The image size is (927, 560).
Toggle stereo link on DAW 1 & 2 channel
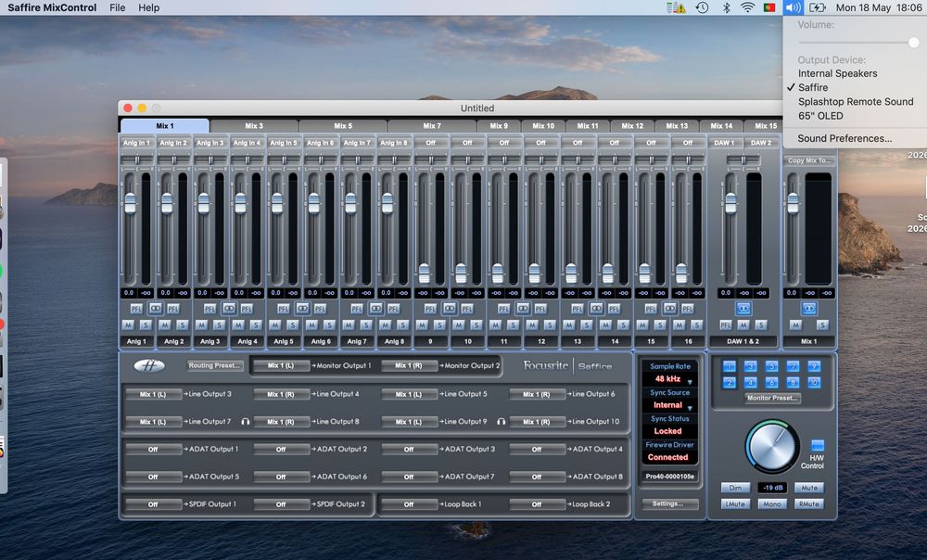[743, 308]
